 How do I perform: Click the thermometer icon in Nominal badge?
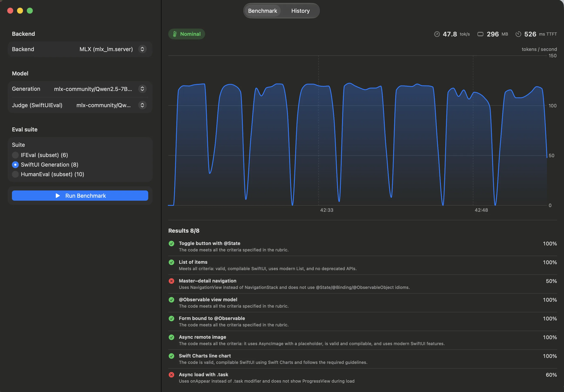coord(175,34)
